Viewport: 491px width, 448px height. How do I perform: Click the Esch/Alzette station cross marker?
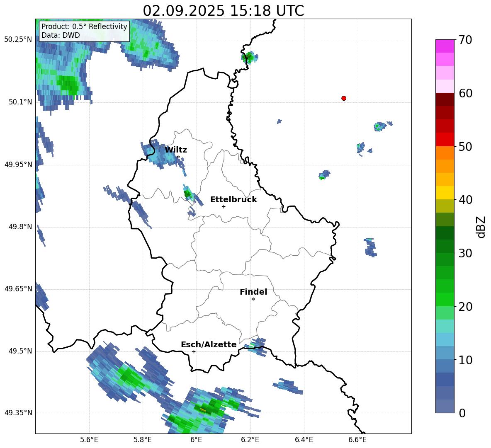[x=194, y=351]
